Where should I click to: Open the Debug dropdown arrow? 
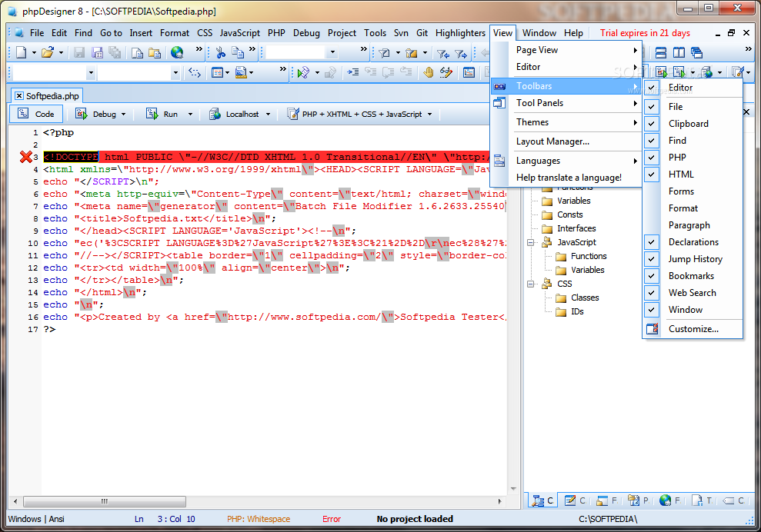click(x=124, y=115)
